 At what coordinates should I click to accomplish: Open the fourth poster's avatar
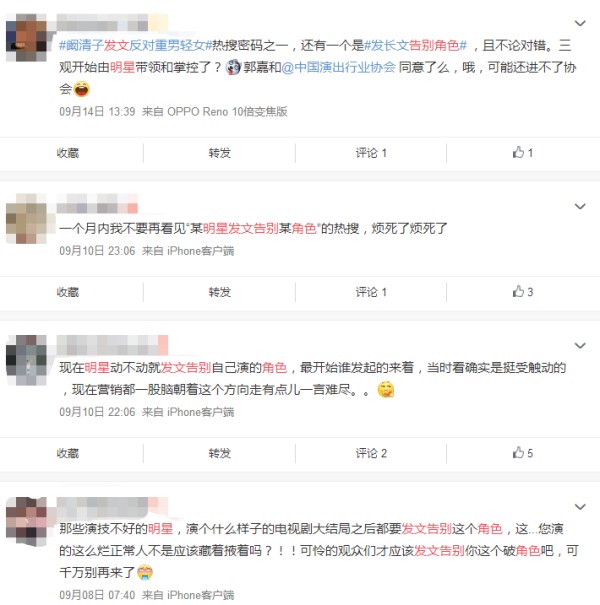click(26, 521)
